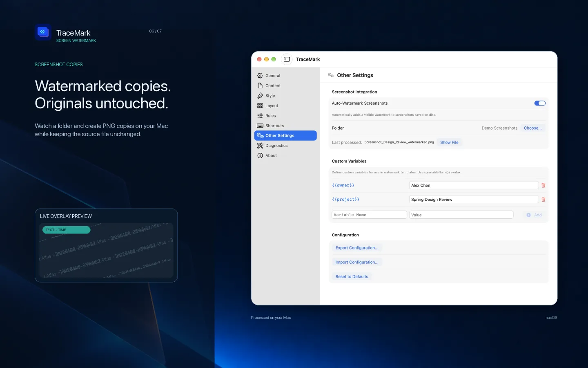The width and height of the screenshot is (588, 368).
Task: Click the About info icon
Action: point(260,155)
